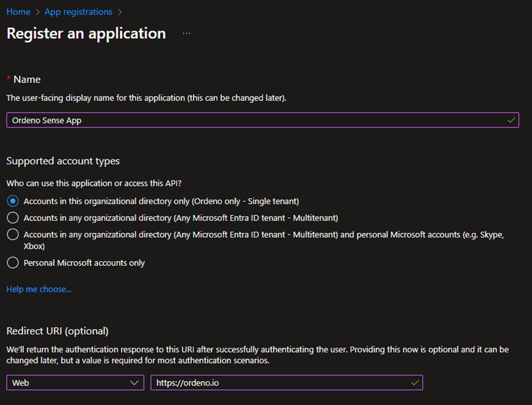
Task: Edit the application Name field
Action: pyautogui.click(x=263, y=120)
